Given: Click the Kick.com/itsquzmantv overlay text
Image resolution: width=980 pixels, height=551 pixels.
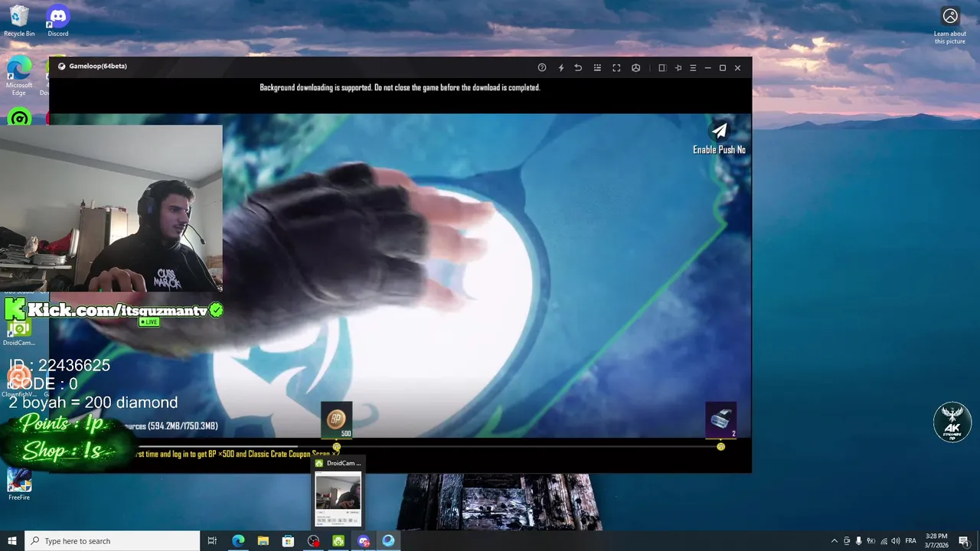Looking at the screenshot, I should coord(118,310).
